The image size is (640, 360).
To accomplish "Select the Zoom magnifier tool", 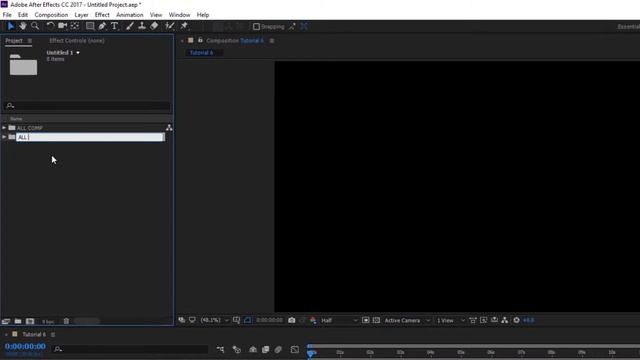I will click(35, 26).
